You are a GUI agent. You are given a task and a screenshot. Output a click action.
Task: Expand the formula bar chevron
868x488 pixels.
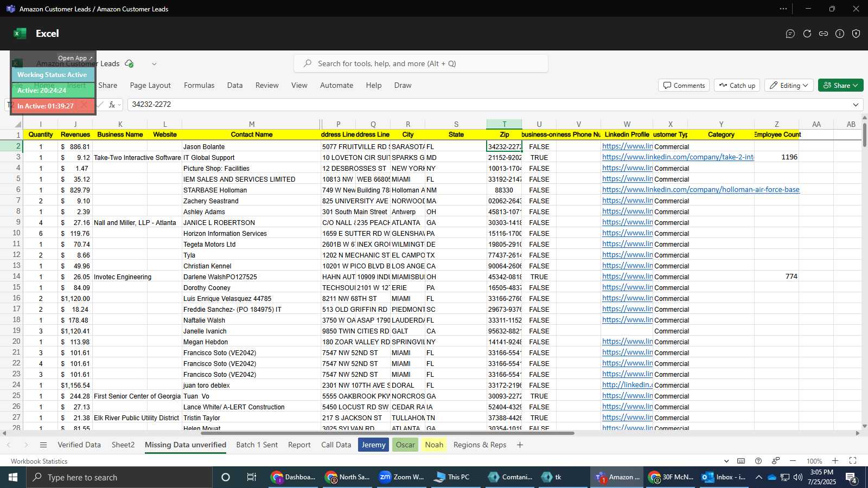[856, 105]
